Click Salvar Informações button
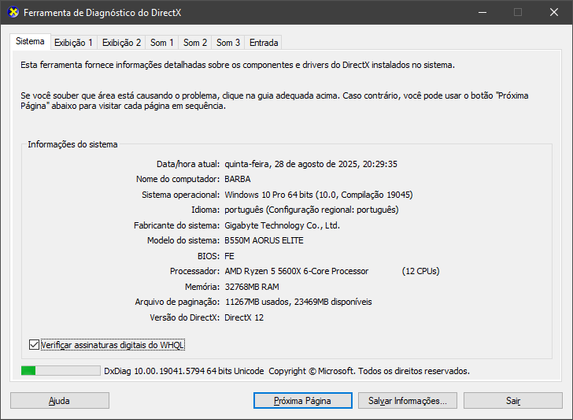 tap(407, 401)
